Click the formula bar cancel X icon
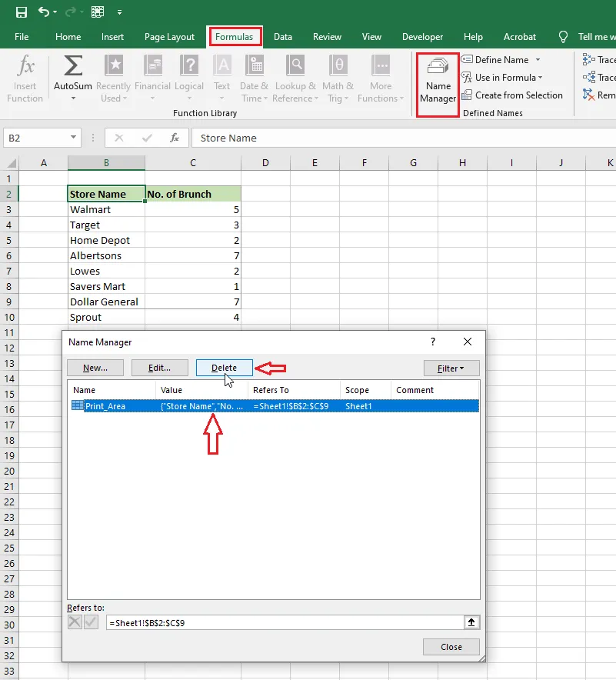 [x=118, y=138]
